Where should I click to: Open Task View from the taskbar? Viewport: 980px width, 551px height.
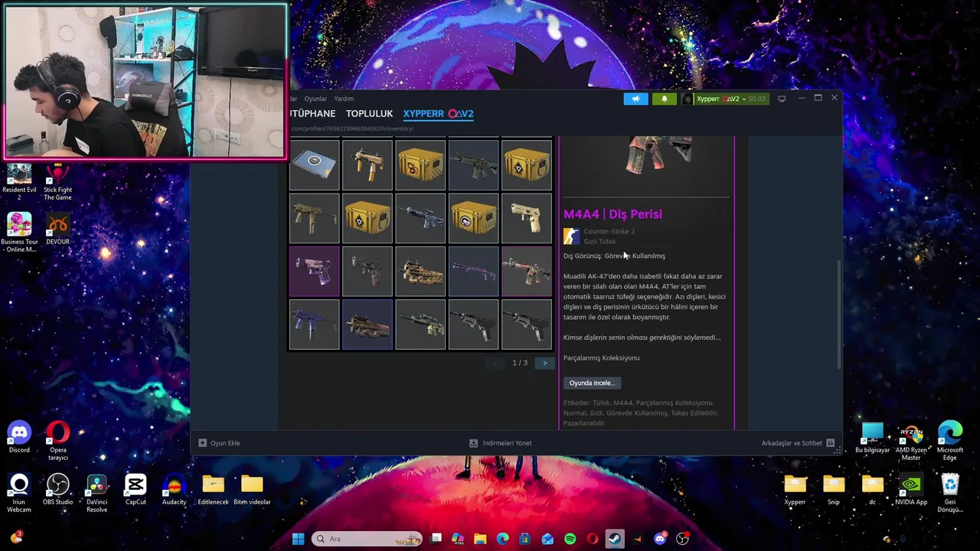click(x=436, y=539)
